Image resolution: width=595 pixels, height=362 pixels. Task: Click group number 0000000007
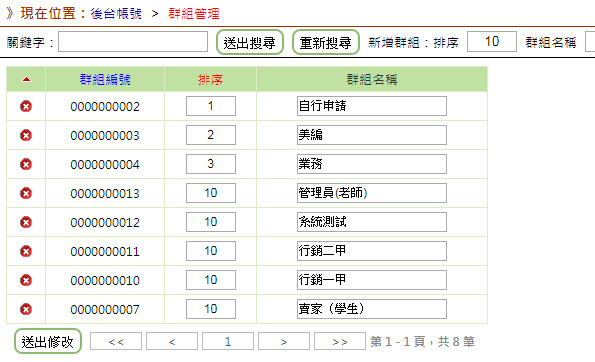(x=105, y=310)
